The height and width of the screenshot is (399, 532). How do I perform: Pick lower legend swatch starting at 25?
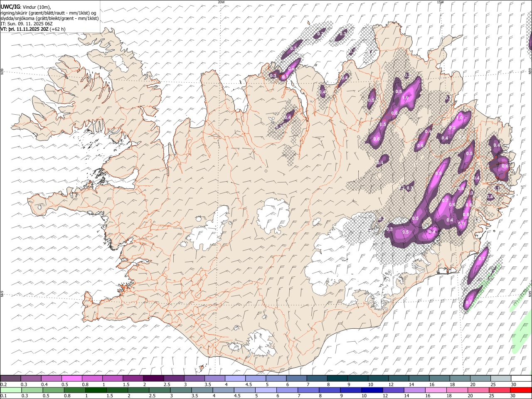[x=500, y=390]
